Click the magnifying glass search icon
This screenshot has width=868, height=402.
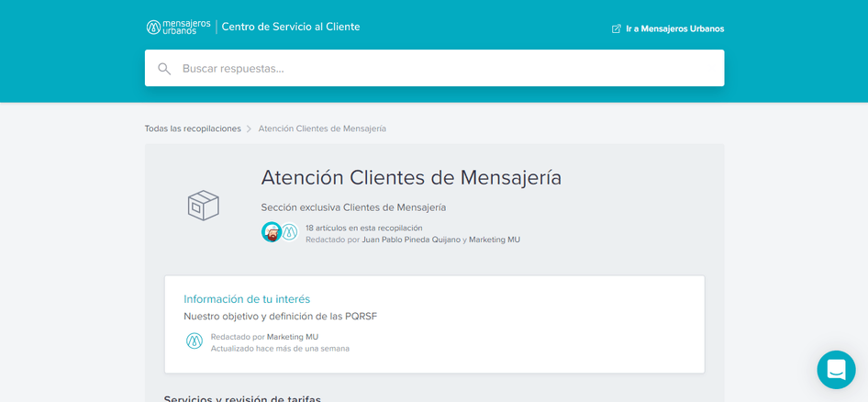pos(164,69)
